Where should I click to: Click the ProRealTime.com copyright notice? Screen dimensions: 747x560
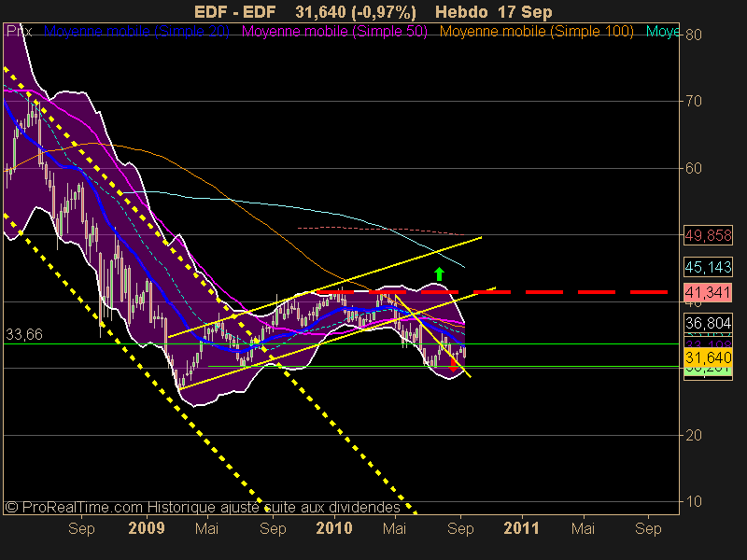[203, 507]
